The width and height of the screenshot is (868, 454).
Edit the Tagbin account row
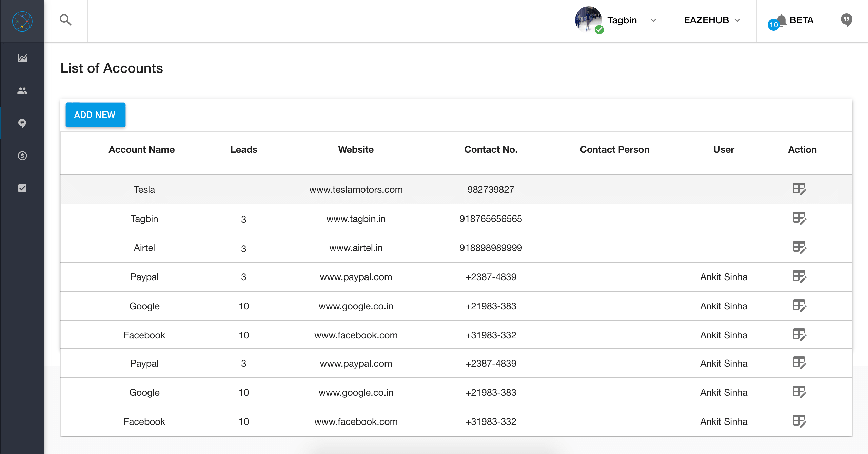point(800,218)
